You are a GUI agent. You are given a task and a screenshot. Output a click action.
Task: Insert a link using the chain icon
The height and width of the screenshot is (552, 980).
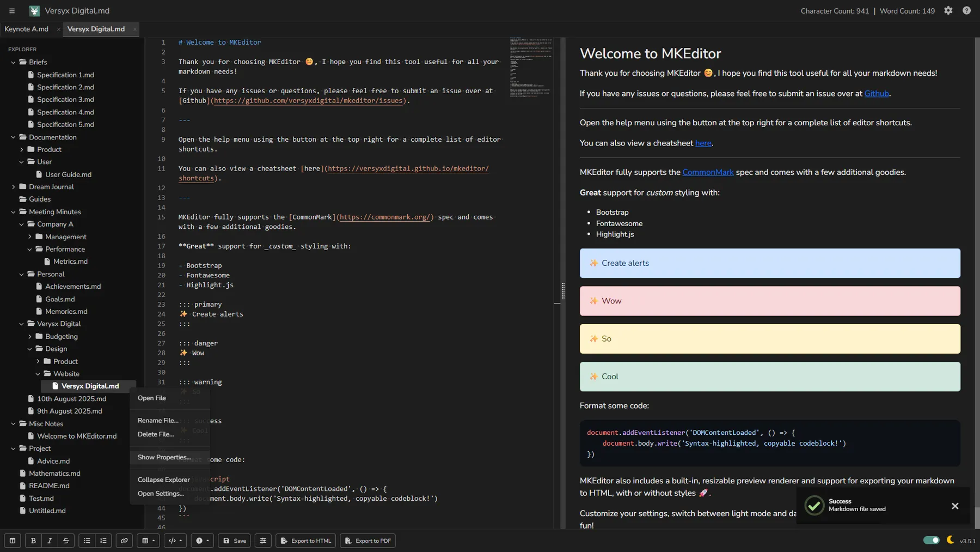point(124,541)
